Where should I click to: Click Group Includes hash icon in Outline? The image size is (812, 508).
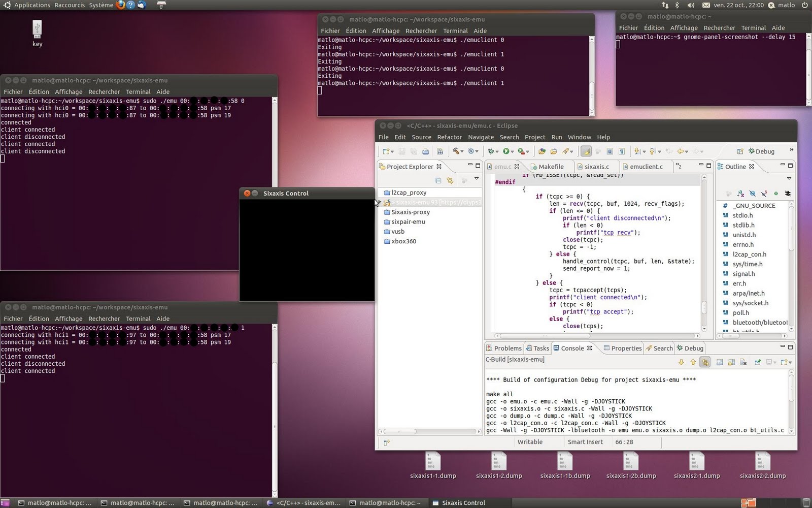coord(788,194)
